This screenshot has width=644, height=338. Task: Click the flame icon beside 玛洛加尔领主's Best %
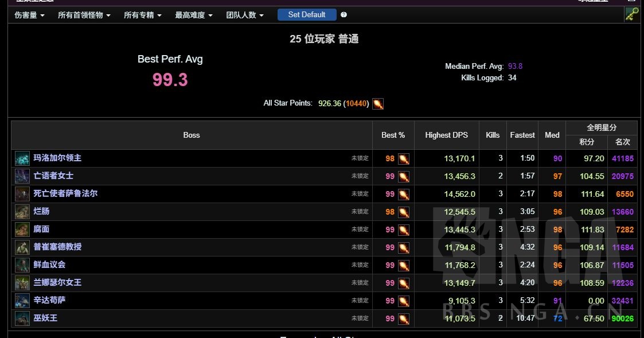tap(405, 158)
